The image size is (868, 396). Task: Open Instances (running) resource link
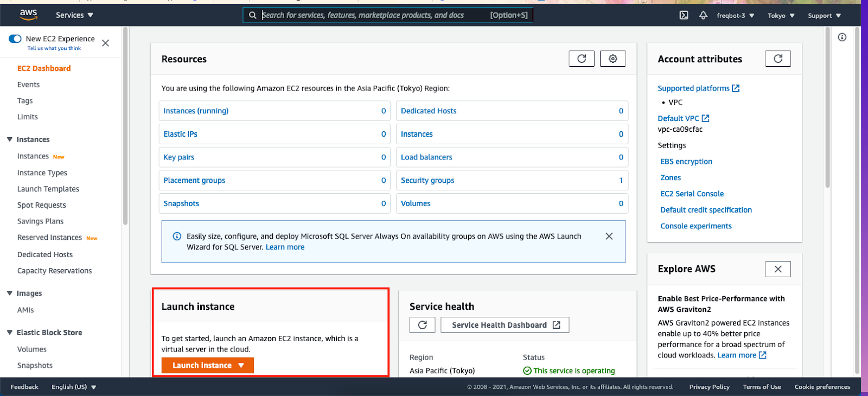196,111
